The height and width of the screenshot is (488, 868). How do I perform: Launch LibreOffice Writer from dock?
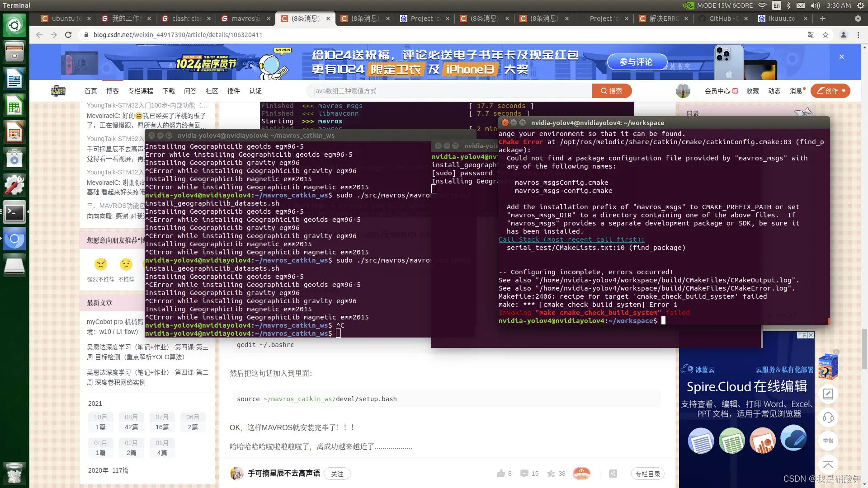(14, 79)
